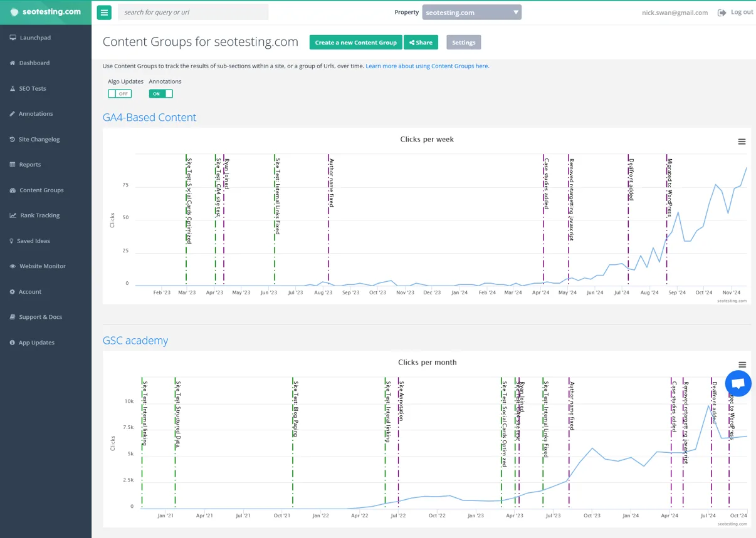The height and width of the screenshot is (538, 756).
Task: Click the Launchpad monitor icon in sidebar
Action: click(13, 38)
